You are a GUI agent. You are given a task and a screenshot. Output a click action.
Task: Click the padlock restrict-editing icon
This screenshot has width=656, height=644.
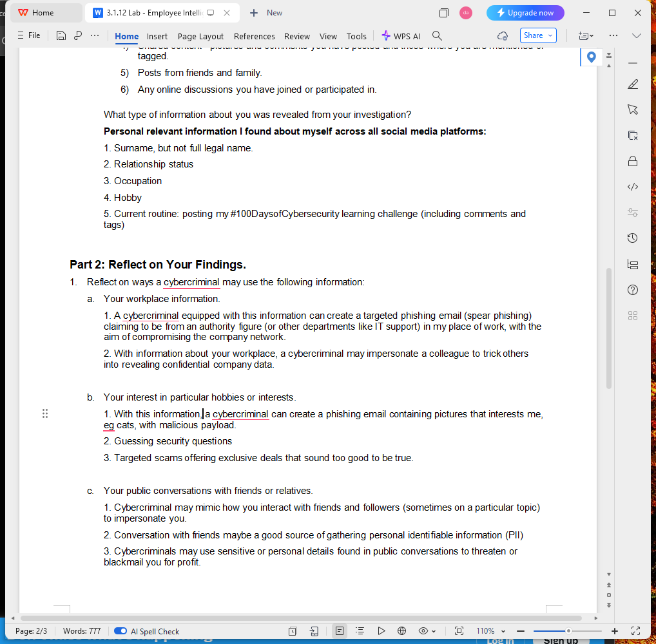click(633, 161)
